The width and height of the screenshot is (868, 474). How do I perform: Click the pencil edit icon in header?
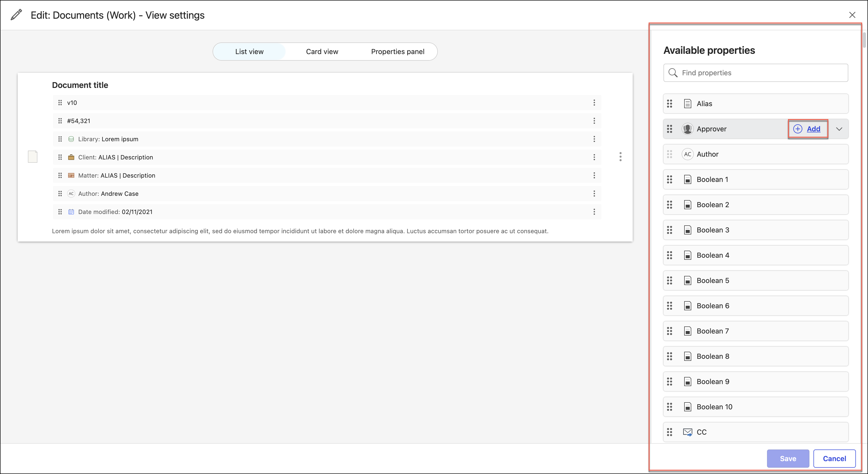click(x=16, y=15)
